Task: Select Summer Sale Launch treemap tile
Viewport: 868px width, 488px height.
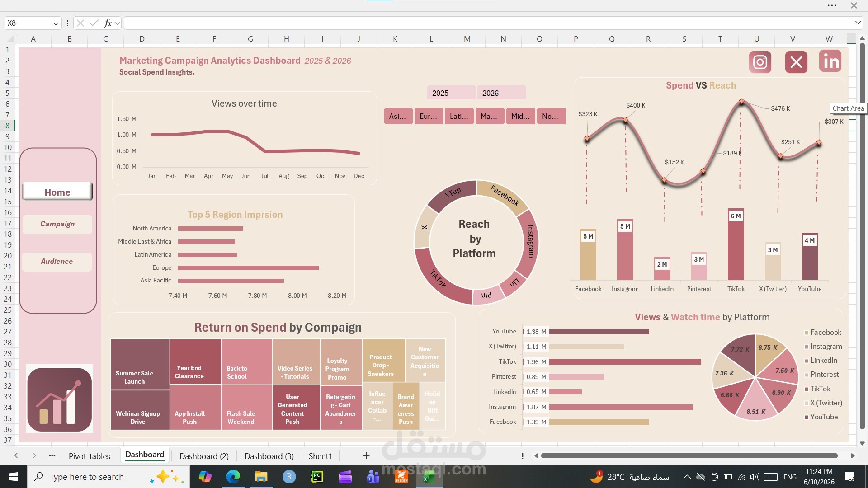Action: click(x=140, y=365)
